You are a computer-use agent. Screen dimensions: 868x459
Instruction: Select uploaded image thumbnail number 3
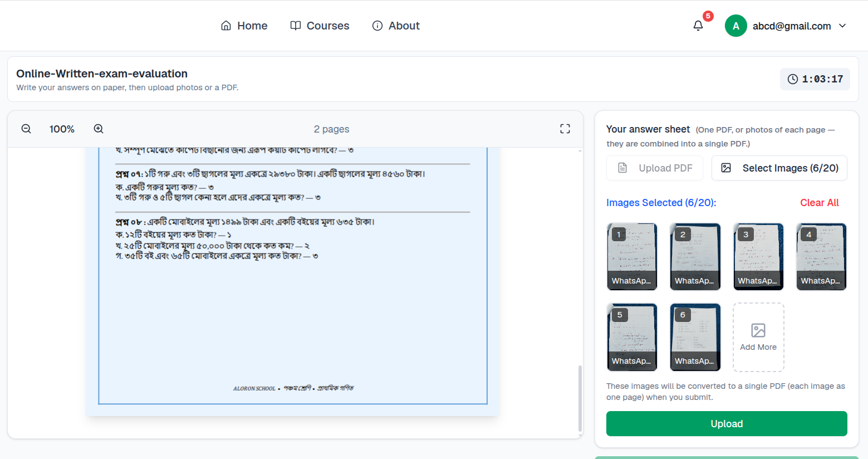pos(758,257)
